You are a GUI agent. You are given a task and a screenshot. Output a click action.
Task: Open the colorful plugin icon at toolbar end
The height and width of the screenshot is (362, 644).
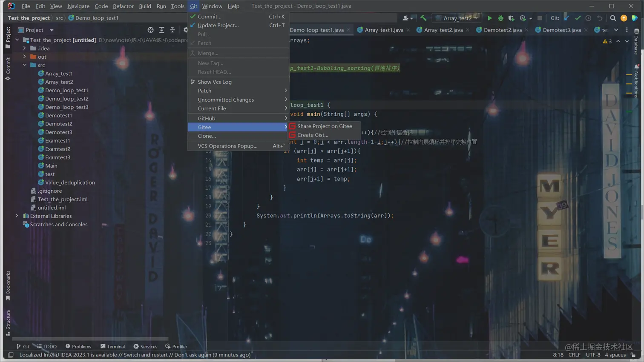pyautogui.click(x=635, y=18)
